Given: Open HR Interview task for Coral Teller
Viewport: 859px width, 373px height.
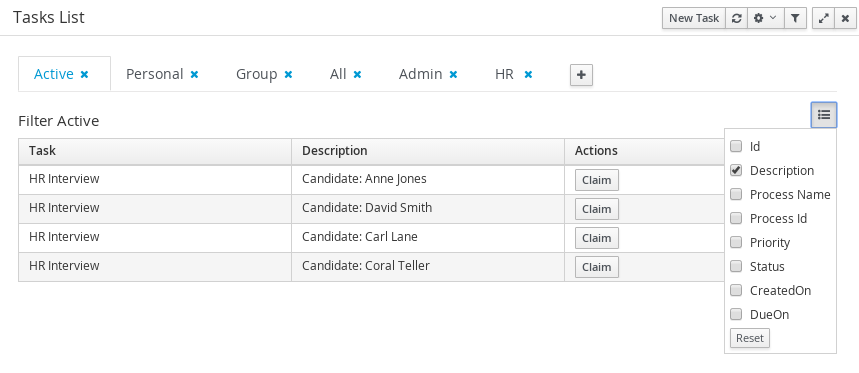Looking at the screenshot, I should pos(64,266).
